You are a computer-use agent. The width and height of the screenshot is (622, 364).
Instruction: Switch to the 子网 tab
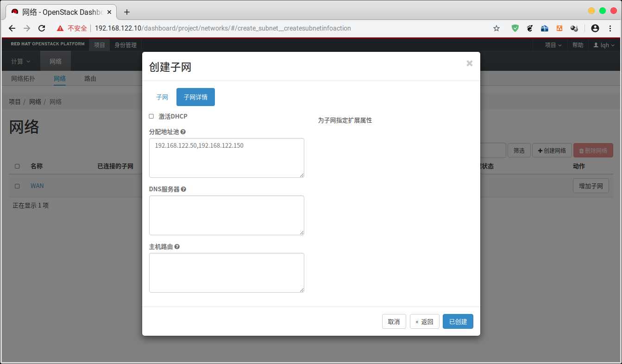click(162, 97)
